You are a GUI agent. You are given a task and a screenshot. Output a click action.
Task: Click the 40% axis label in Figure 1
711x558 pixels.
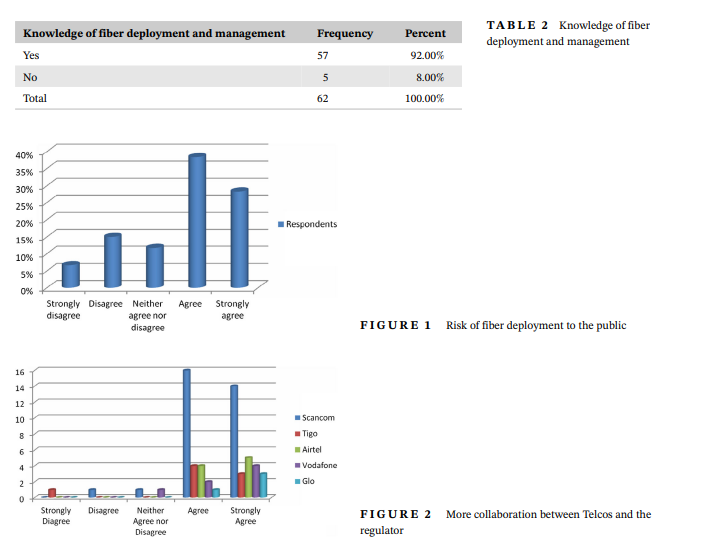24,155
